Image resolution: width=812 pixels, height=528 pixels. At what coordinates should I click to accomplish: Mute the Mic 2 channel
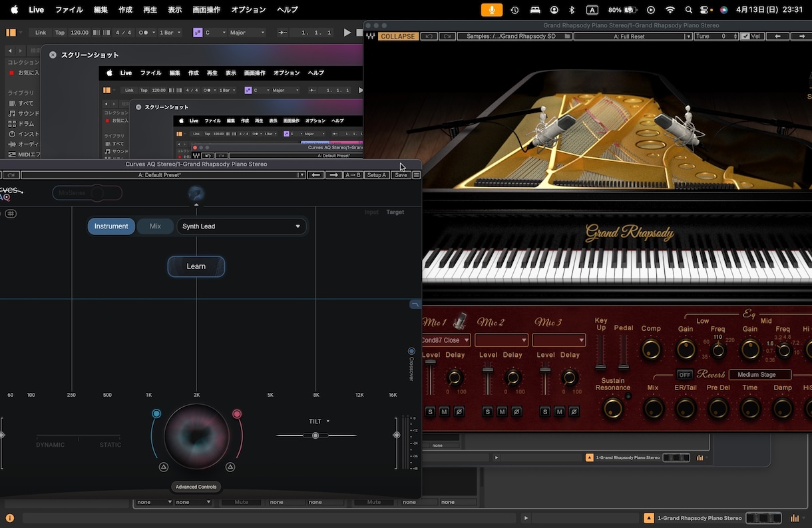click(x=502, y=412)
